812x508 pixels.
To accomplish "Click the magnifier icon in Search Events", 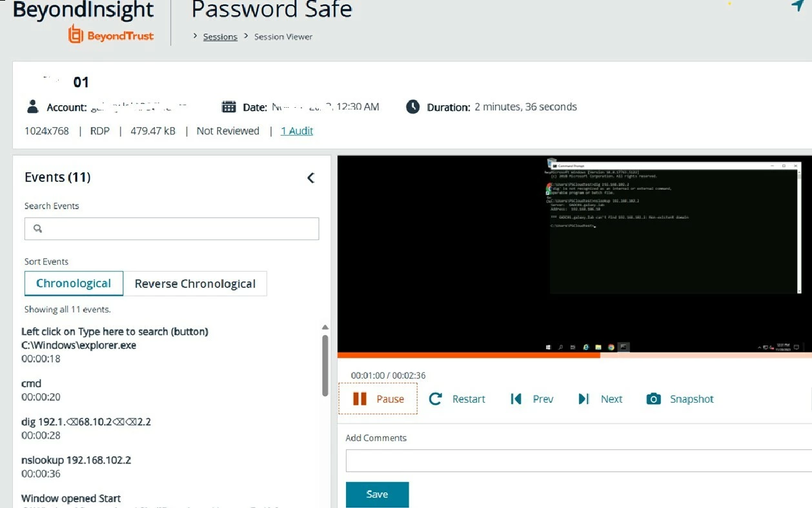I will click(37, 229).
